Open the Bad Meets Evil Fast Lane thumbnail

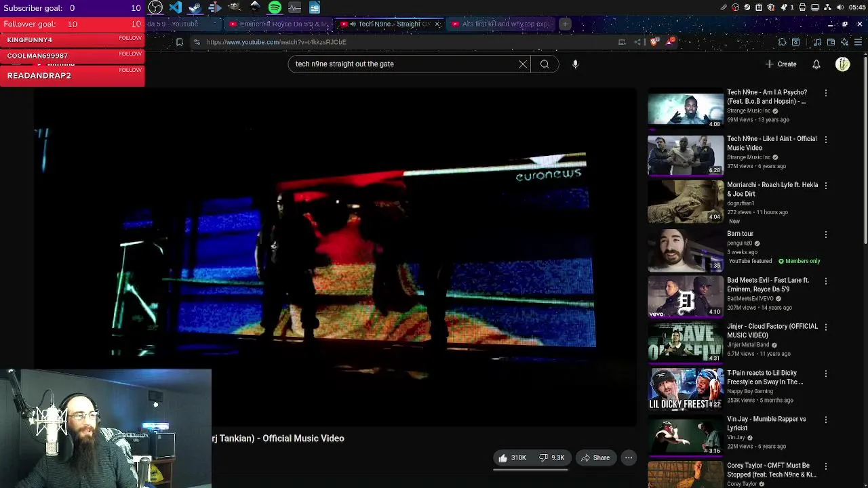(686, 296)
